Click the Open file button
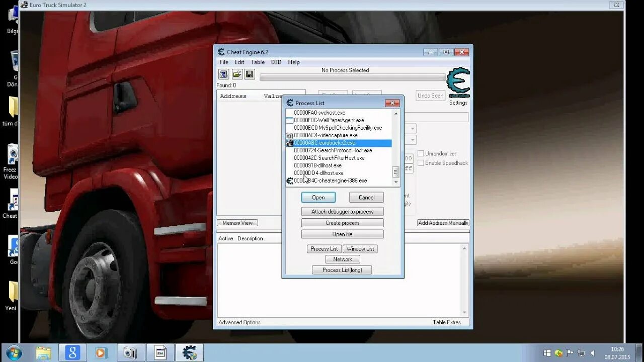Screen dimensions: 644x362 click(342, 234)
